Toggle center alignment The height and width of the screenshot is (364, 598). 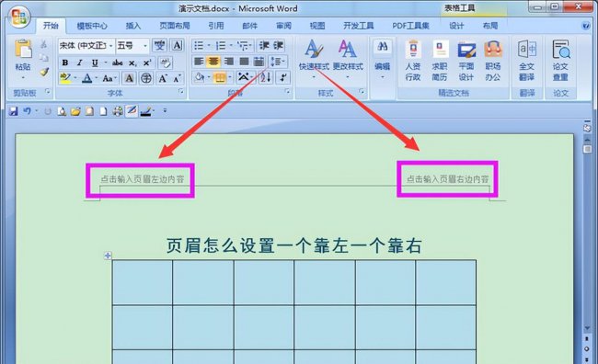(213, 62)
